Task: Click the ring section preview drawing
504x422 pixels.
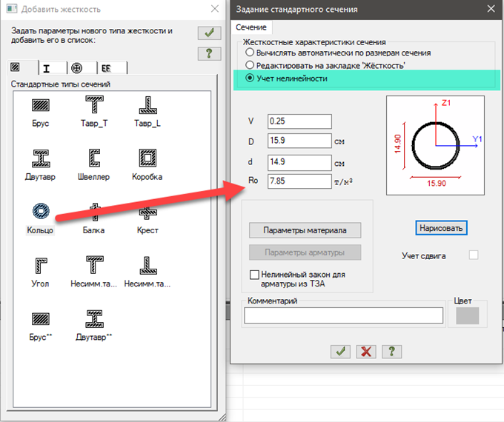Action: pos(435,146)
